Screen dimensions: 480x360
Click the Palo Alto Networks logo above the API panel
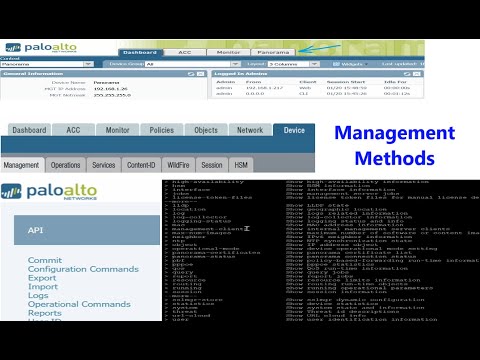[49, 192]
